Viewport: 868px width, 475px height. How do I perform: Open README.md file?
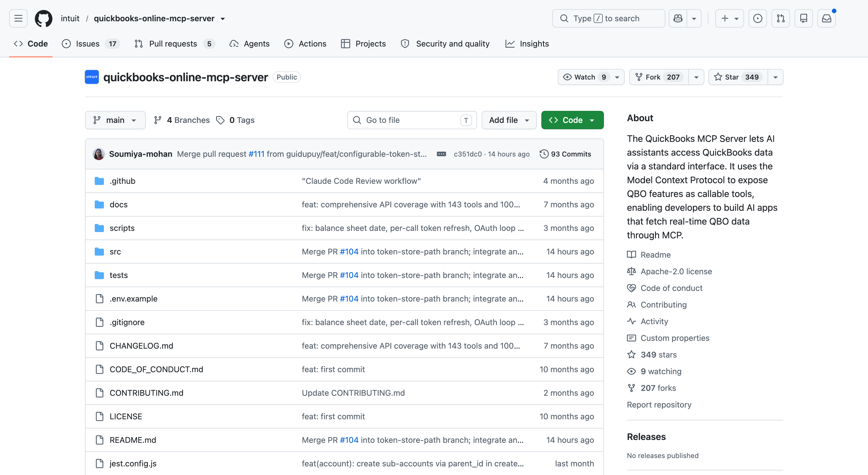click(x=133, y=440)
